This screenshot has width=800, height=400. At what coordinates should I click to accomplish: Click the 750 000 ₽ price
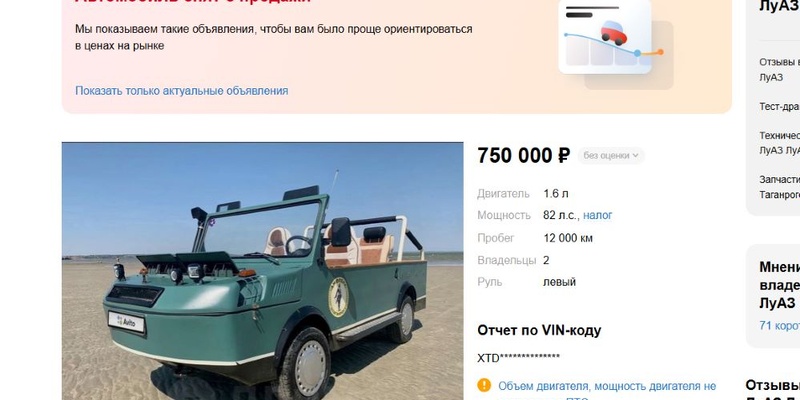(x=523, y=156)
